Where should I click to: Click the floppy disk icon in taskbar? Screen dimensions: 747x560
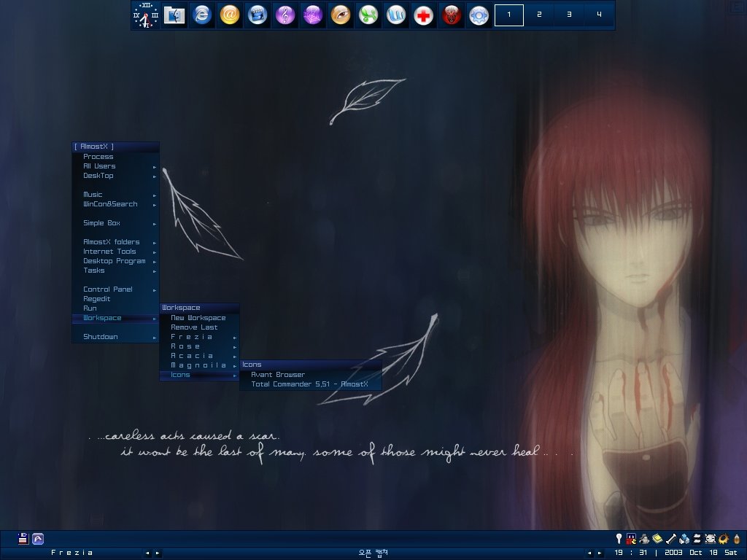coord(23,539)
